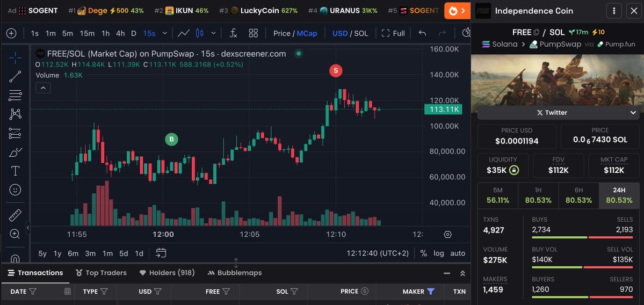The width and height of the screenshot is (644, 305).
Task: Toggle auto scale on chart
Action: 458,253
